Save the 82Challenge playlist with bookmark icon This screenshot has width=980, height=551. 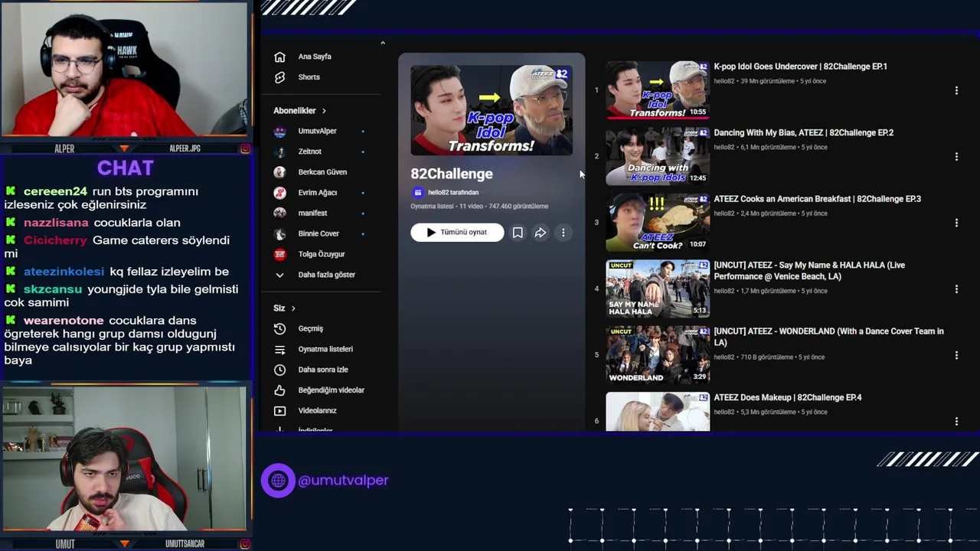518,233
